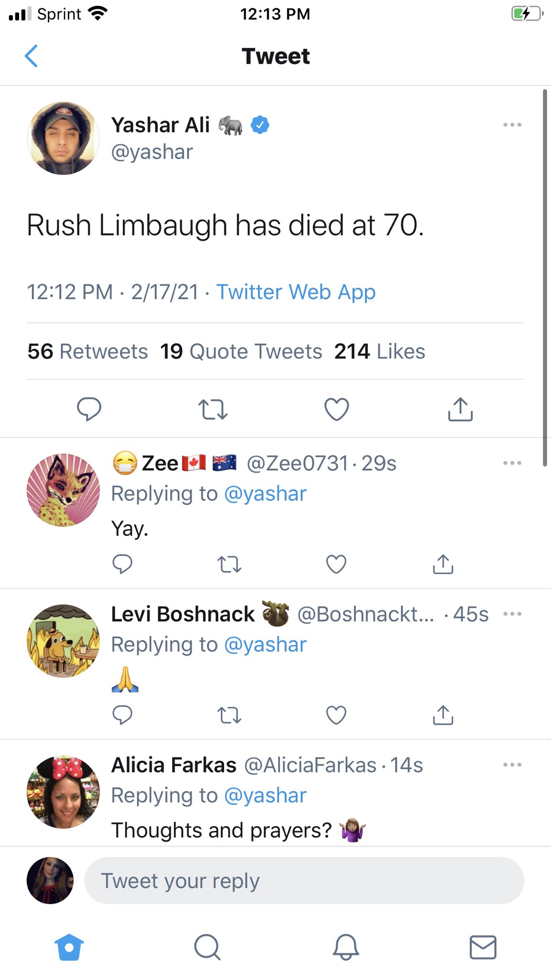551x980 pixels.
Task: Open the Messages envelope icon
Action: pos(483,947)
